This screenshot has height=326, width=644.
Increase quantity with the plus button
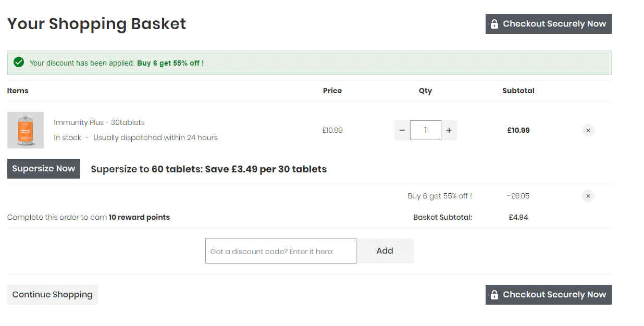[x=449, y=130]
